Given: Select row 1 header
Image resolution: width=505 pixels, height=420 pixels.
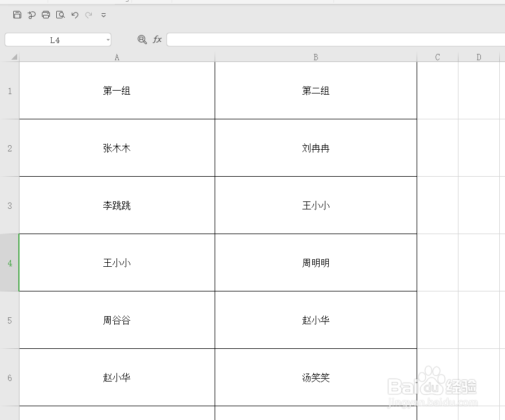Looking at the screenshot, I should (x=10, y=91).
